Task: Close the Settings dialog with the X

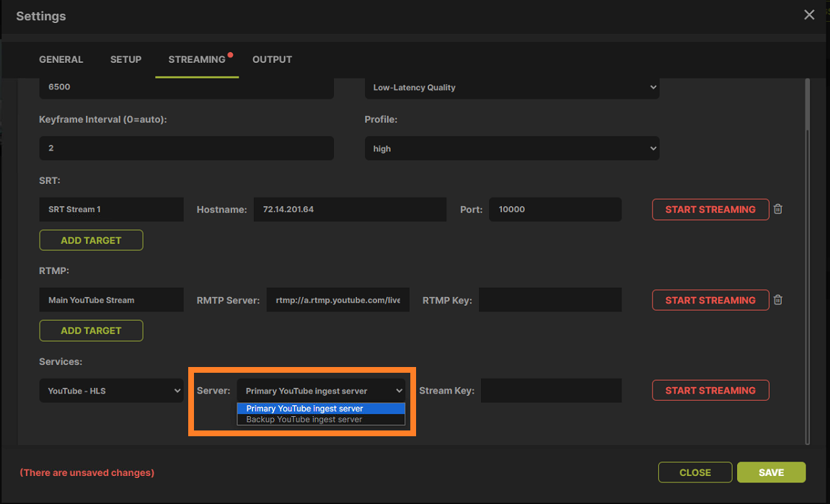Action: pos(809,15)
